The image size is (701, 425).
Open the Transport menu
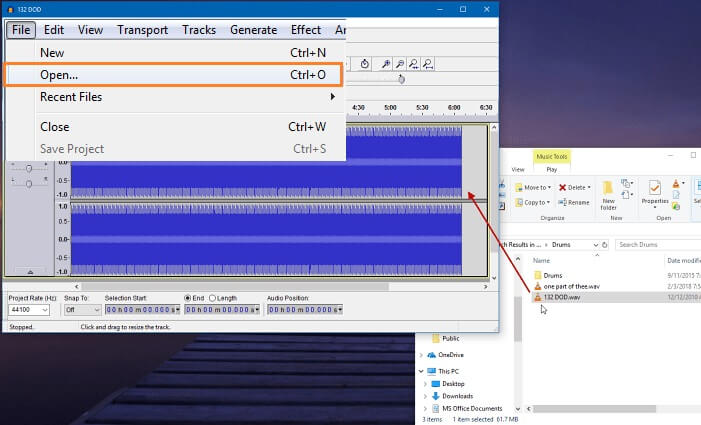pyautogui.click(x=142, y=30)
